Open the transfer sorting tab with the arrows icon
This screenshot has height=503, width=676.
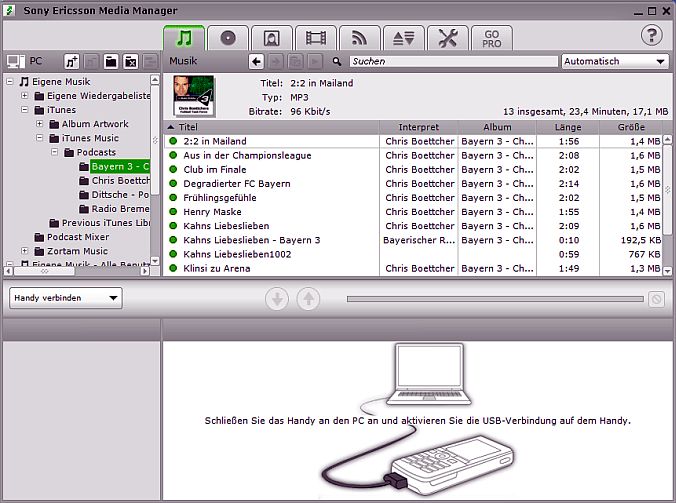pyautogui.click(x=404, y=38)
